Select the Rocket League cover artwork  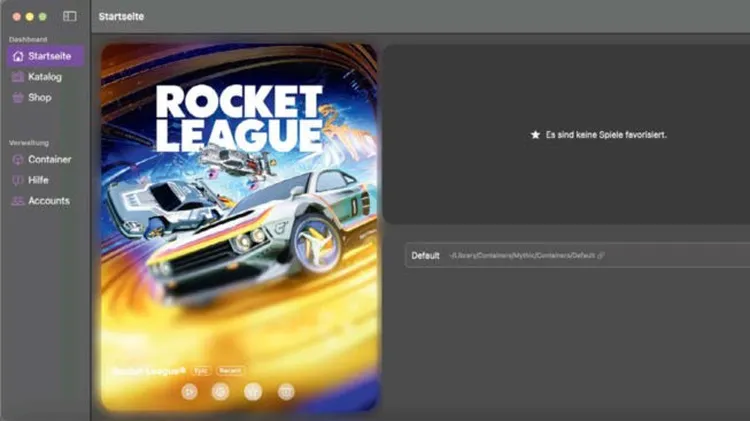(x=239, y=227)
